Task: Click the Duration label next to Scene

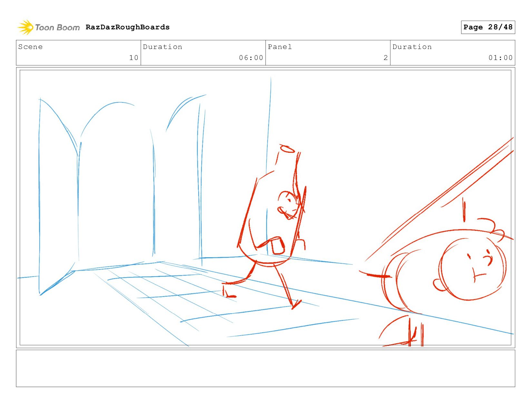Action: pos(163,47)
